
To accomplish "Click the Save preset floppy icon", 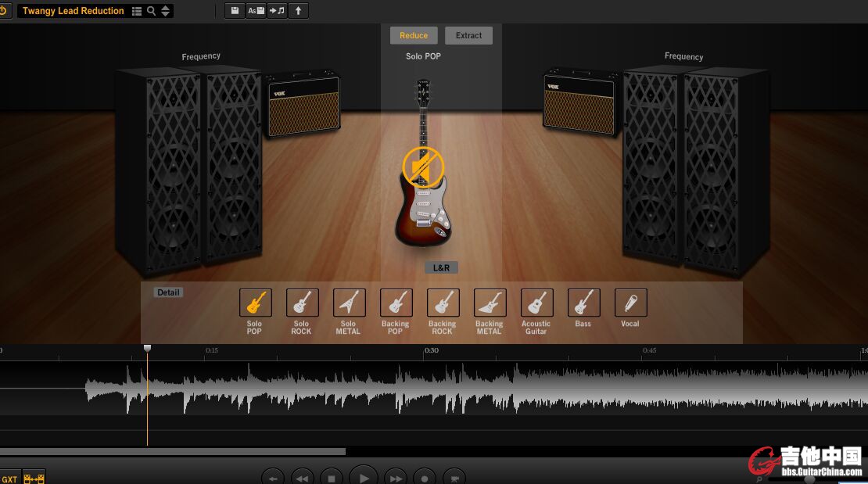I will [x=235, y=11].
